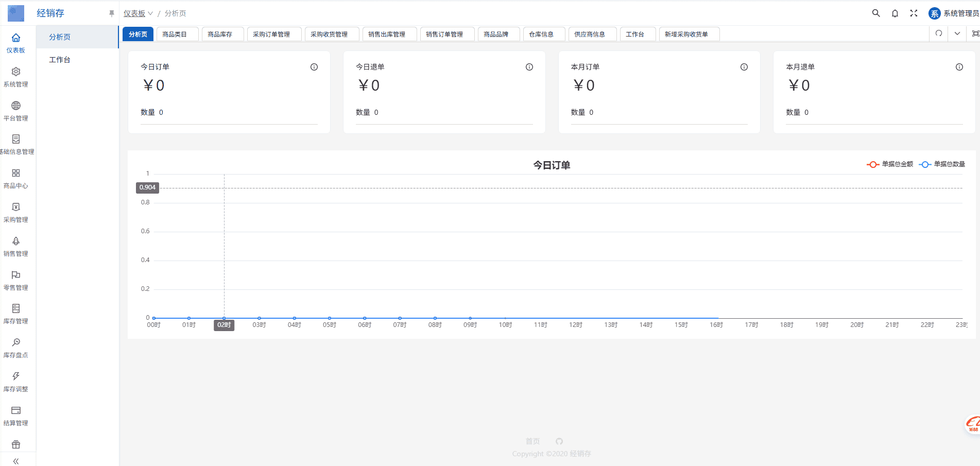Click the 02时 data point on the chart

[224, 318]
